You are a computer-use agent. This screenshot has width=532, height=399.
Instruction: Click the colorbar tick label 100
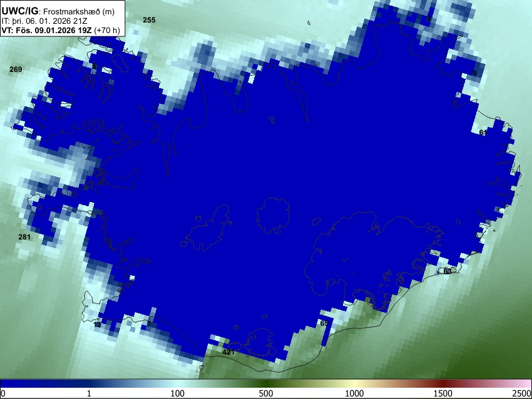pyautogui.click(x=178, y=393)
